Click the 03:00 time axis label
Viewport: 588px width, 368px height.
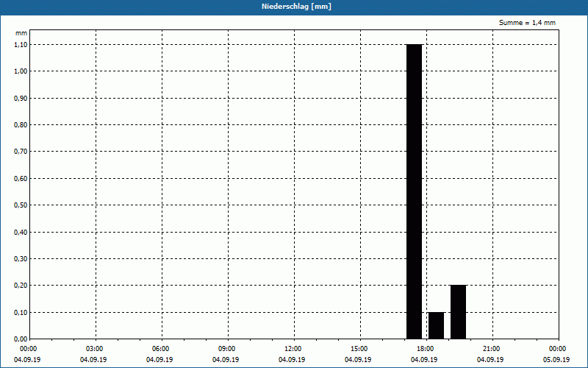pos(95,349)
